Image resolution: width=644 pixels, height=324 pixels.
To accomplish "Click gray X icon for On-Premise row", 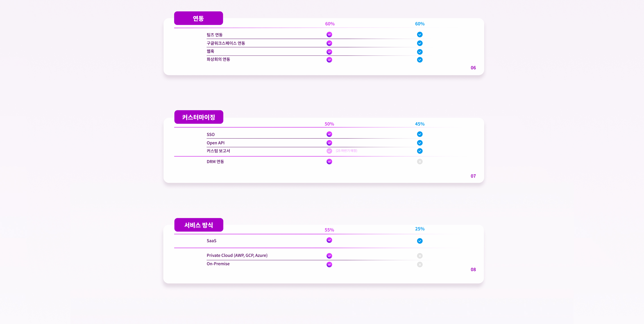I will point(420,264).
